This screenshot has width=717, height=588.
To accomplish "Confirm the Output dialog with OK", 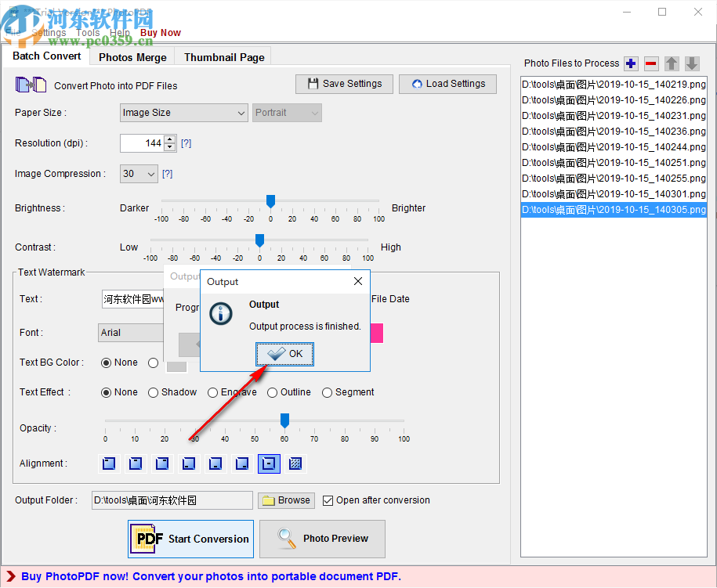I will tap(284, 354).
